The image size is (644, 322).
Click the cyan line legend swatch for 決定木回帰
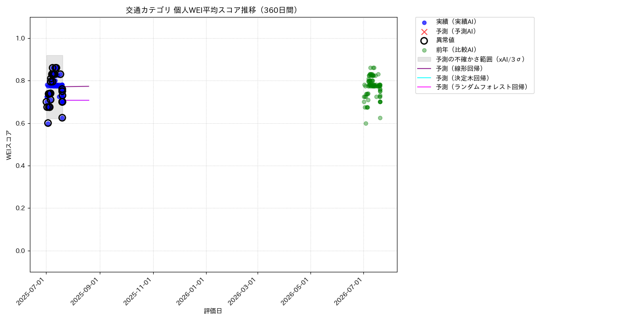424,78
